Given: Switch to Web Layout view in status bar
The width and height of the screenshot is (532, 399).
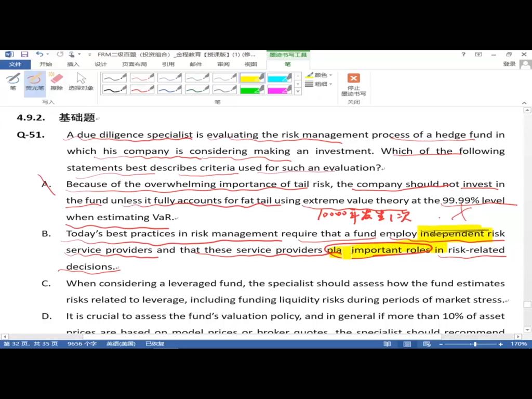Looking at the screenshot, I should tap(427, 344).
